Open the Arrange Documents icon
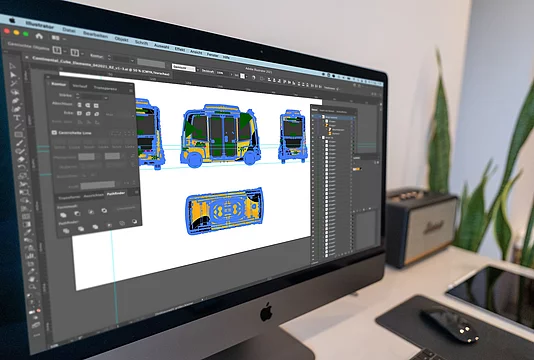The image size is (534, 360). pyautogui.click(x=56, y=38)
